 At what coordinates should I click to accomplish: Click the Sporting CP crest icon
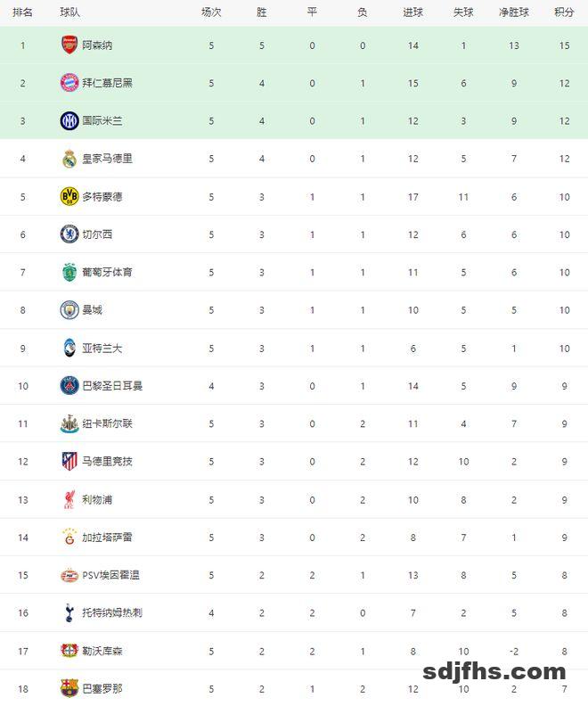69,272
